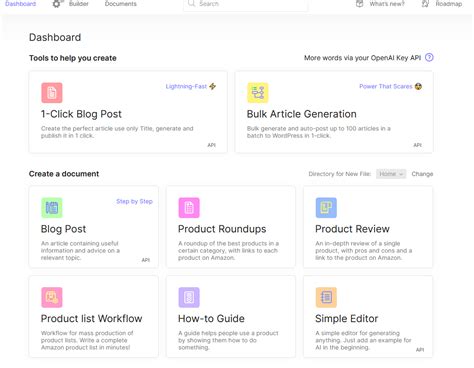This screenshot has height=368, width=474.
Task: Click the scared face emoji icon
Action: (x=418, y=86)
